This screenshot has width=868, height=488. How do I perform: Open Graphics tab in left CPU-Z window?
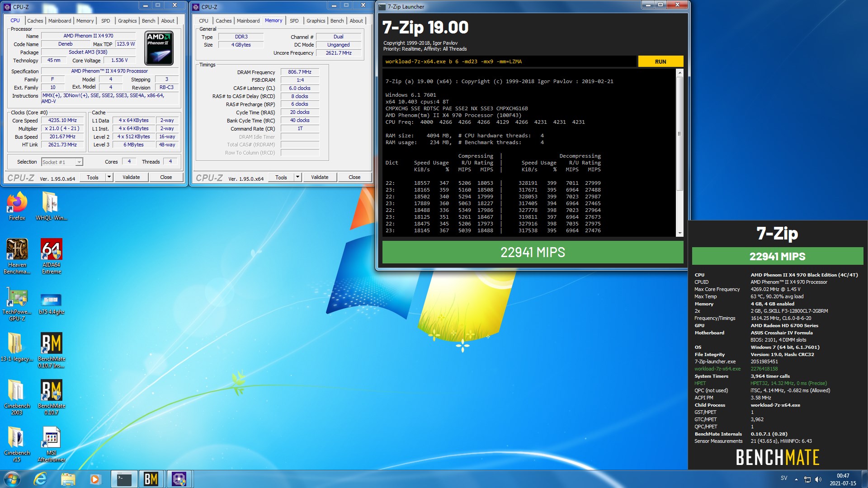(x=127, y=21)
